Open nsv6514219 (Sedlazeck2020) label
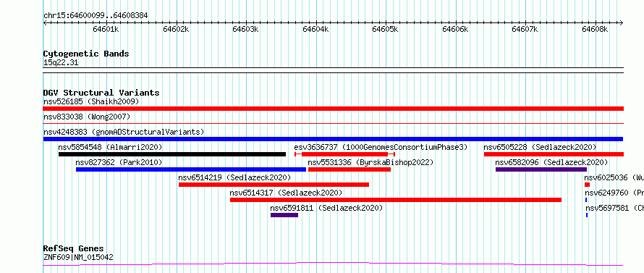The width and height of the screenshot is (644, 273). coord(234,177)
